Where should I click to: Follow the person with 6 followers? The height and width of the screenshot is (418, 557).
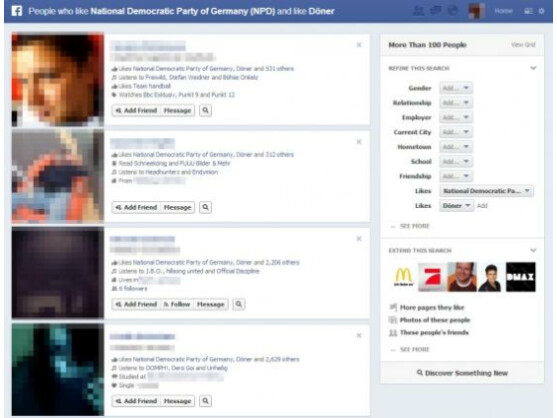pos(177,304)
